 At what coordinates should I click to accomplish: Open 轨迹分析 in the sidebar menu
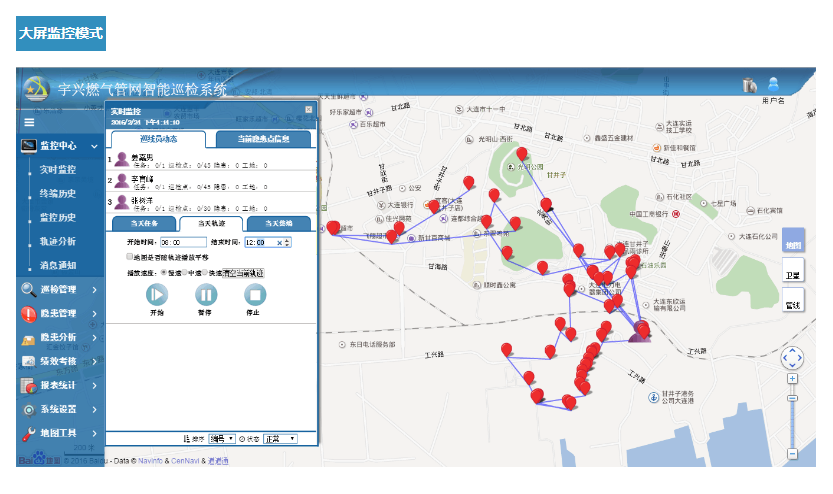(58, 242)
